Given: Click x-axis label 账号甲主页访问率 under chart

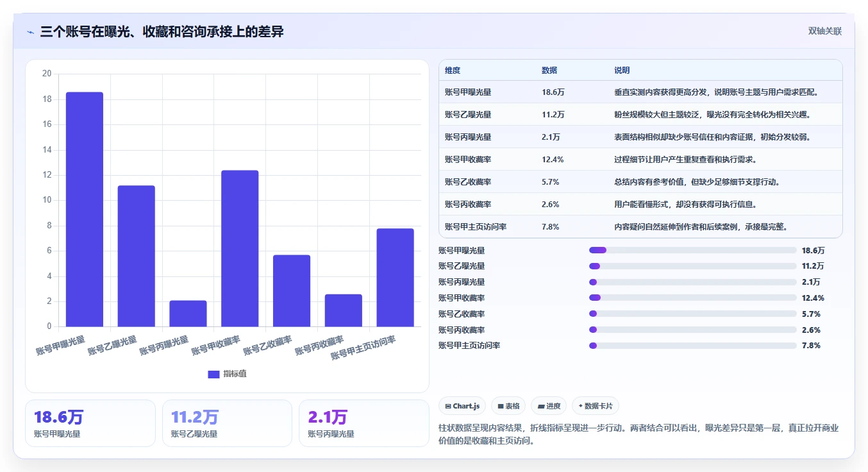Looking at the screenshot, I should pyautogui.click(x=363, y=348).
